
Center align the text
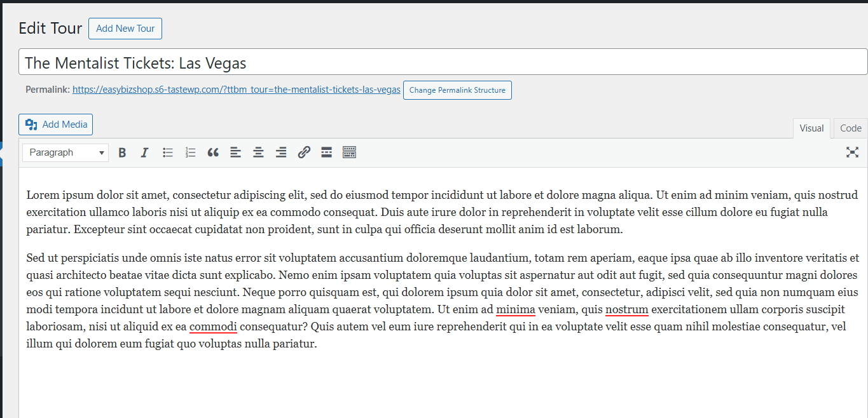point(258,152)
